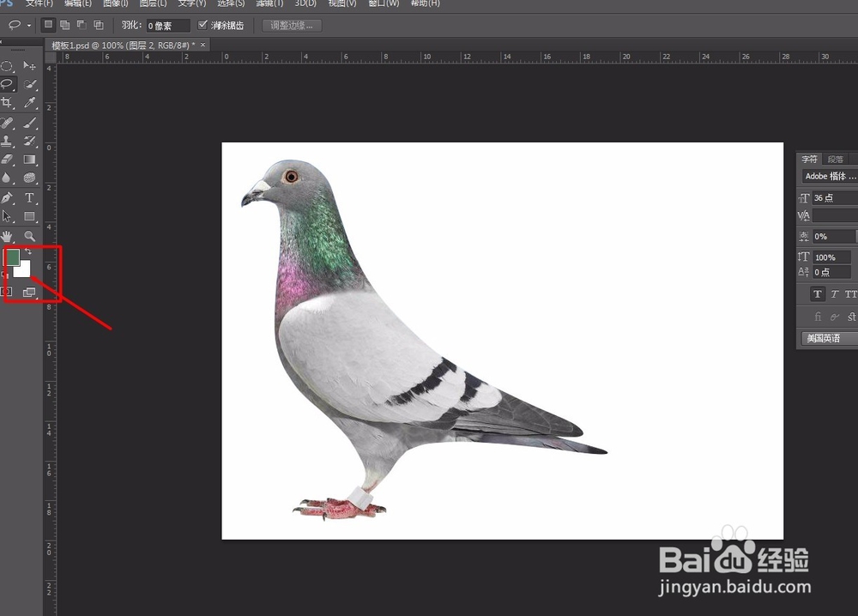Select the Path Selection tool
Viewport: 858px width, 616px height.
[7, 216]
